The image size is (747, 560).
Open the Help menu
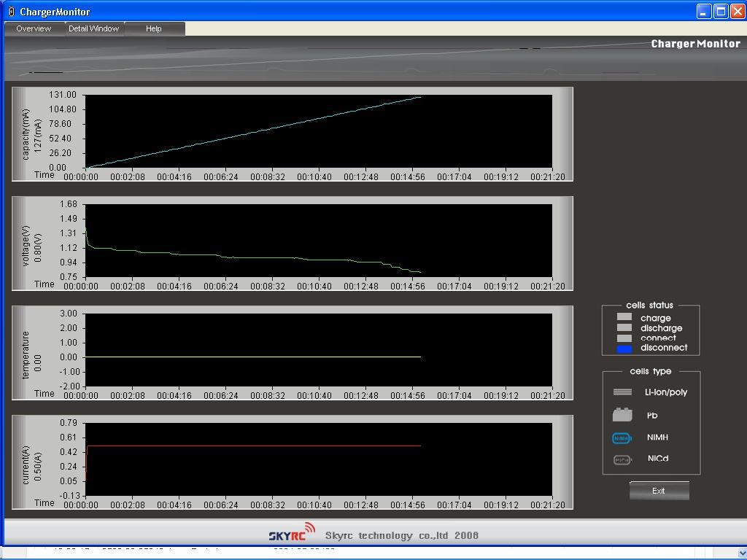pos(153,28)
